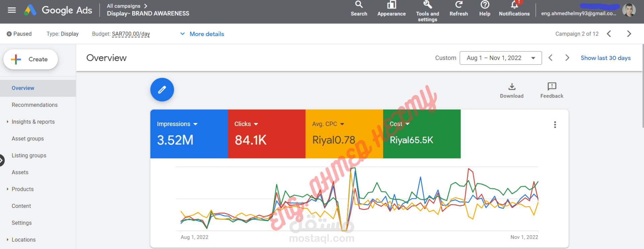Refresh the campaign data

(x=459, y=9)
